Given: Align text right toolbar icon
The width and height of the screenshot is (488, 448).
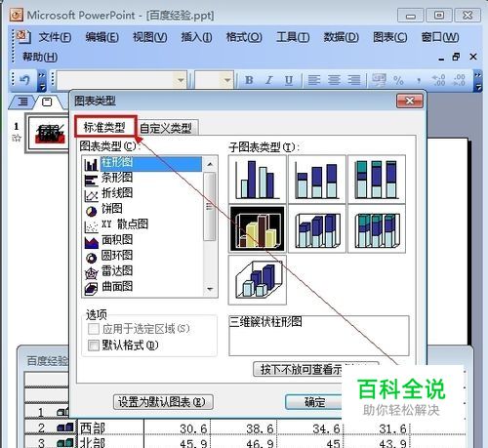Looking at the screenshot, I should pos(354,80).
